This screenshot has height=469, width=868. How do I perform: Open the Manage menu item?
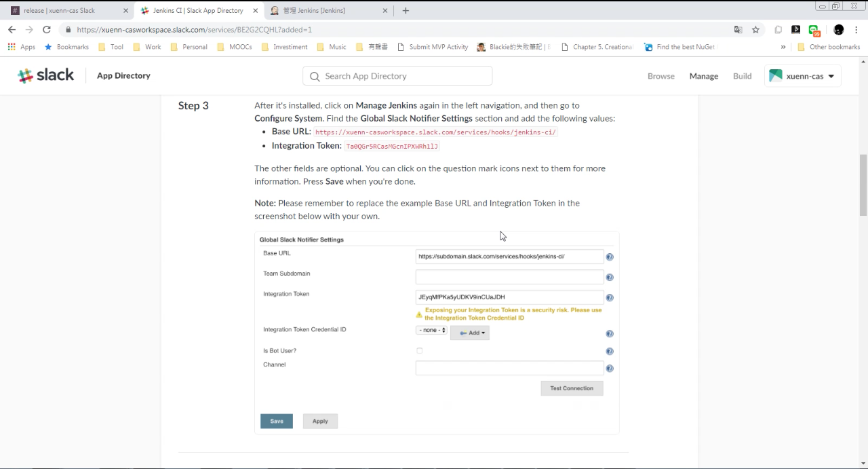click(x=703, y=76)
